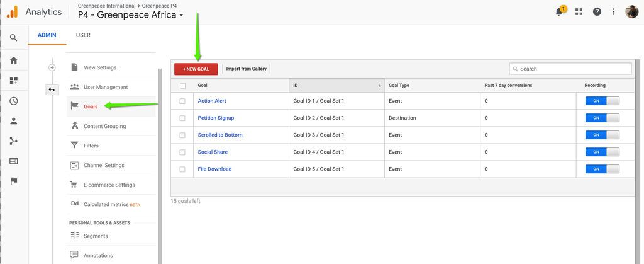Open Realtime clock icon in sidebar
Screen dimensions: 644x264
point(14,101)
